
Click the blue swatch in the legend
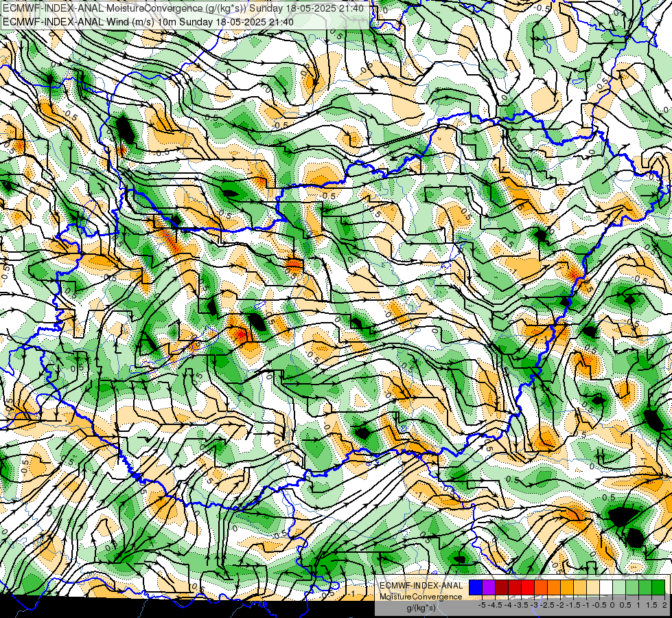tap(476, 587)
